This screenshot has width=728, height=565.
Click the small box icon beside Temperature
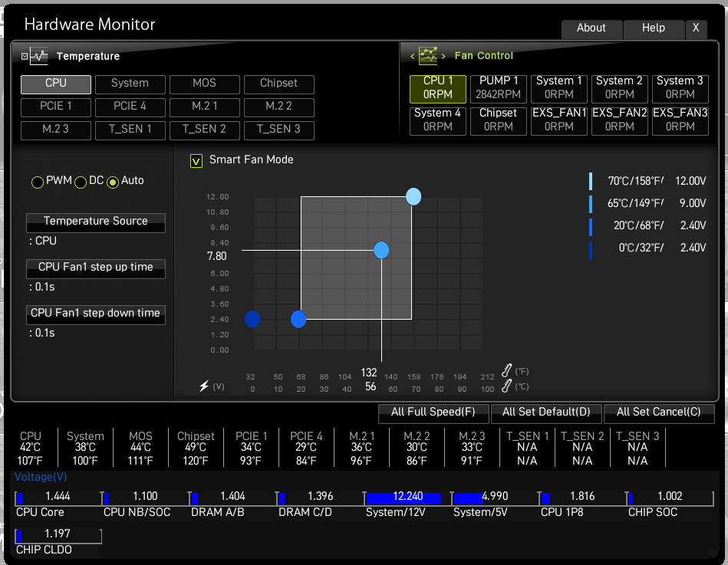(x=25, y=56)
